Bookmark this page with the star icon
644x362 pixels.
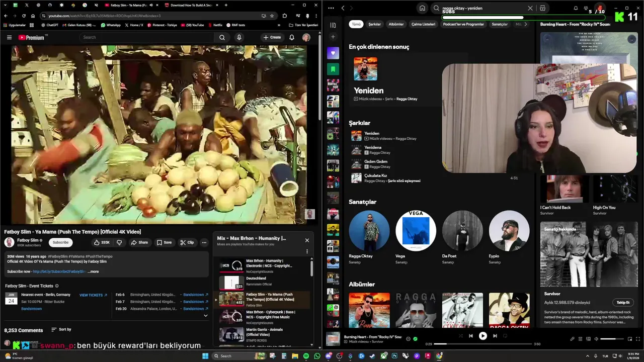pyautogui.click(x=272, y=16)
